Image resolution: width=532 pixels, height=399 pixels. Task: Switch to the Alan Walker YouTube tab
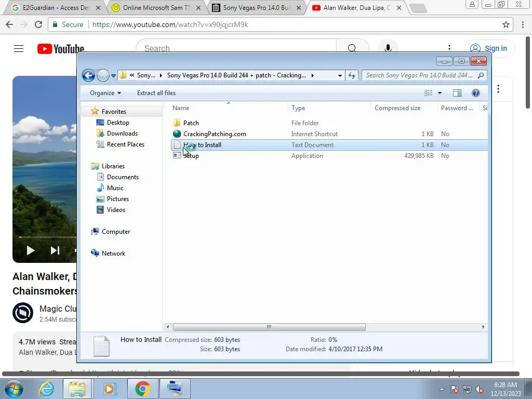(356, 7)
